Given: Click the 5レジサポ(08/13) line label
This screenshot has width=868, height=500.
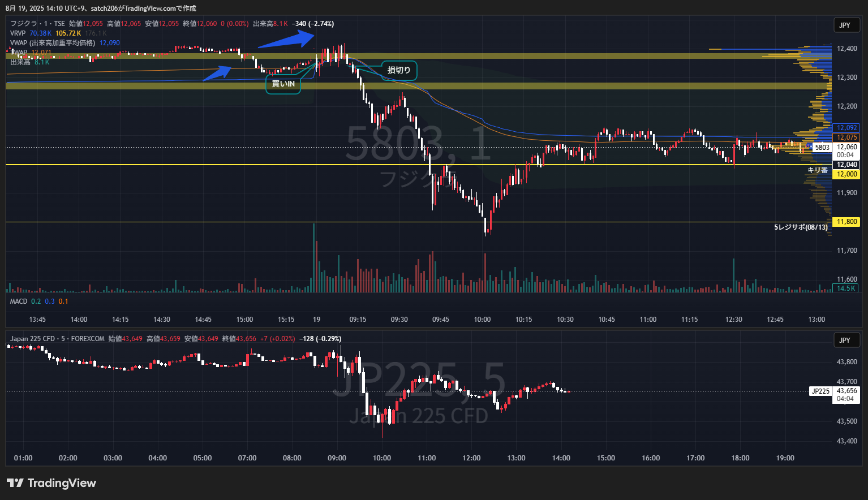Looking at the screenshot, I should 801,227.
